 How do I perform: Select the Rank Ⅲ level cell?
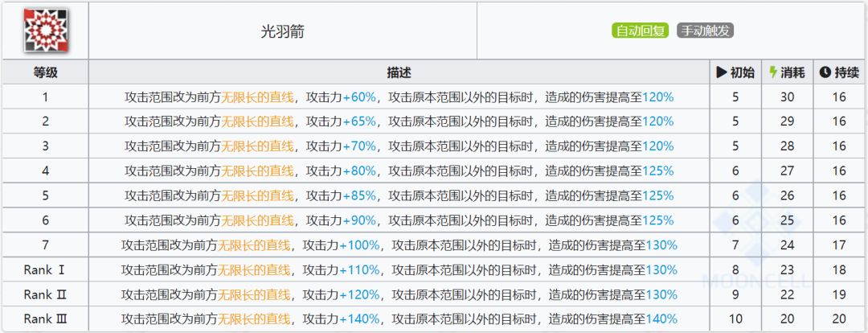(x=45, y=319)
